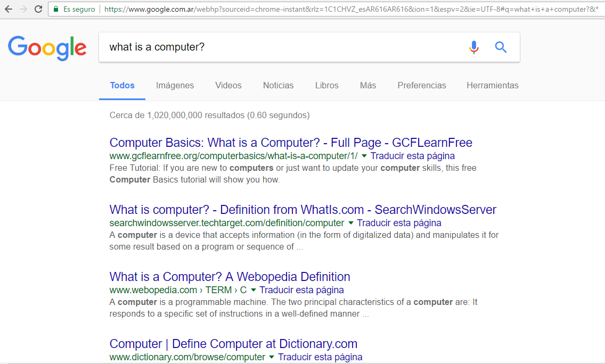Viewport: 605px width, 364px height.
Task: Open the Libros tab
Action: coord(327,86)
